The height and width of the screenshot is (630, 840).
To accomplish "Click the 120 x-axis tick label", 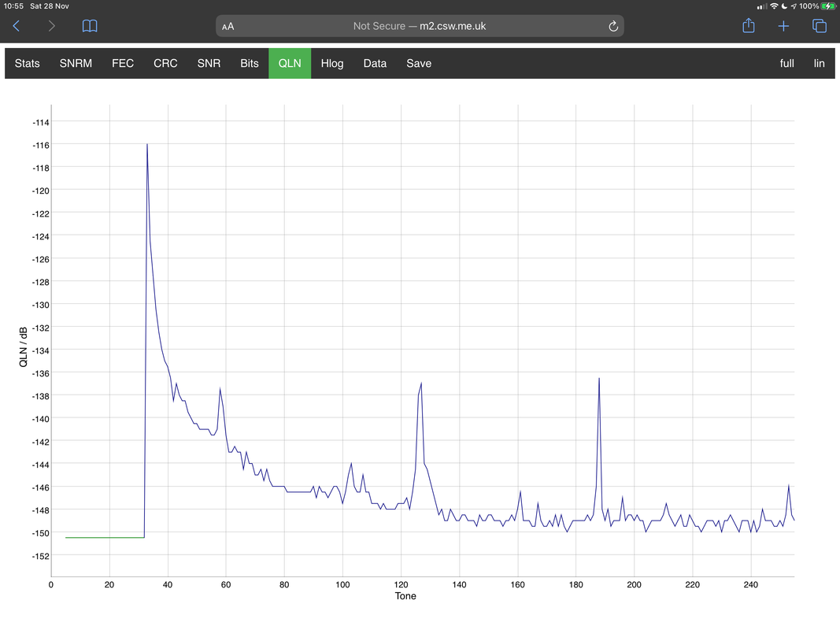I will pyautogui.click(x=401, y=584).
